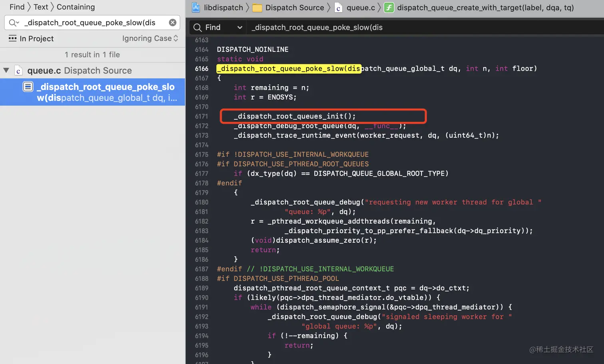The image size is (604, 364).
Task: Click Text in the navigator breadcrumb
Action: point(41,7)
